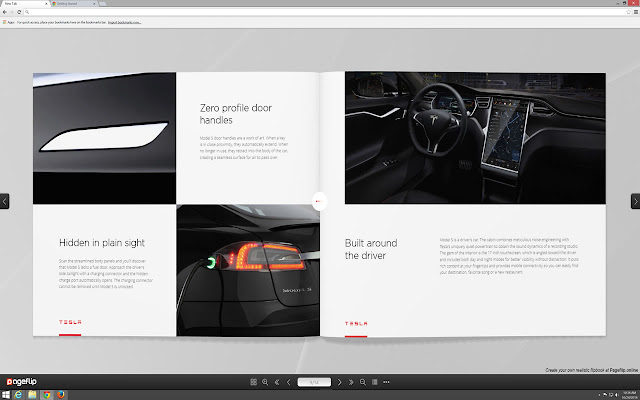640x400 pixels.
Task: Click the 'Import bookmarks now' link
Action: coord(124,22)
